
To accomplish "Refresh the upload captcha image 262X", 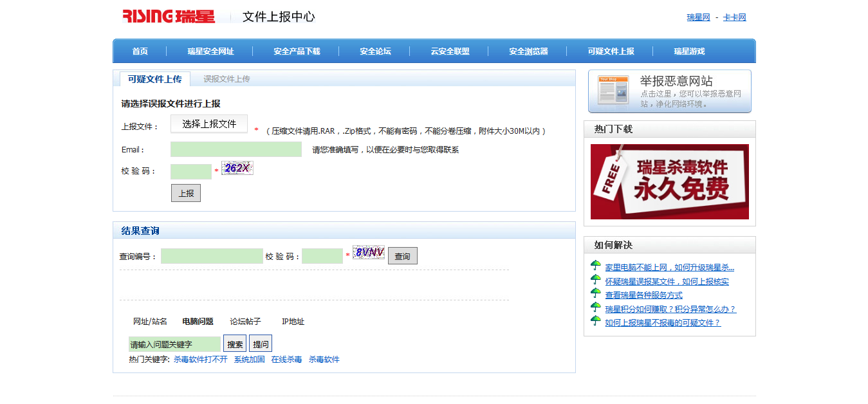I will point(237,168).
